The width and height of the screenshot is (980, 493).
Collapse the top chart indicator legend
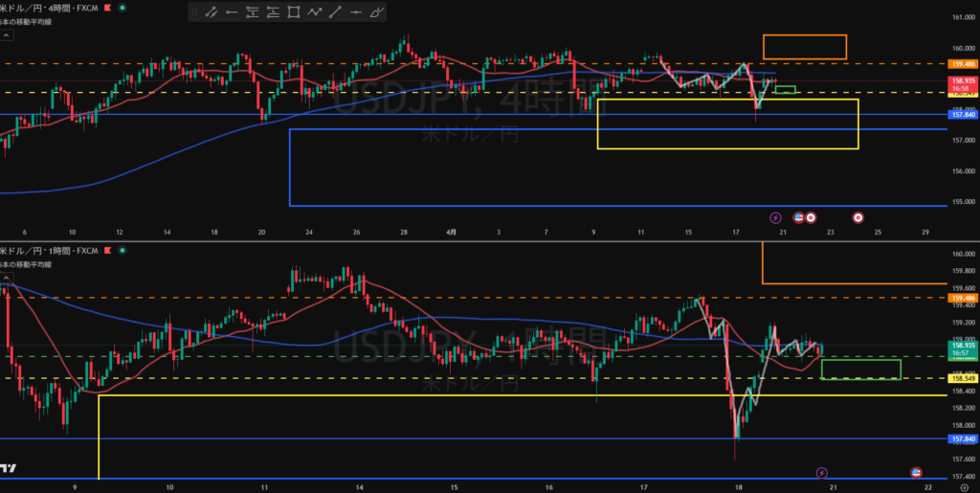tap(7, 35)
